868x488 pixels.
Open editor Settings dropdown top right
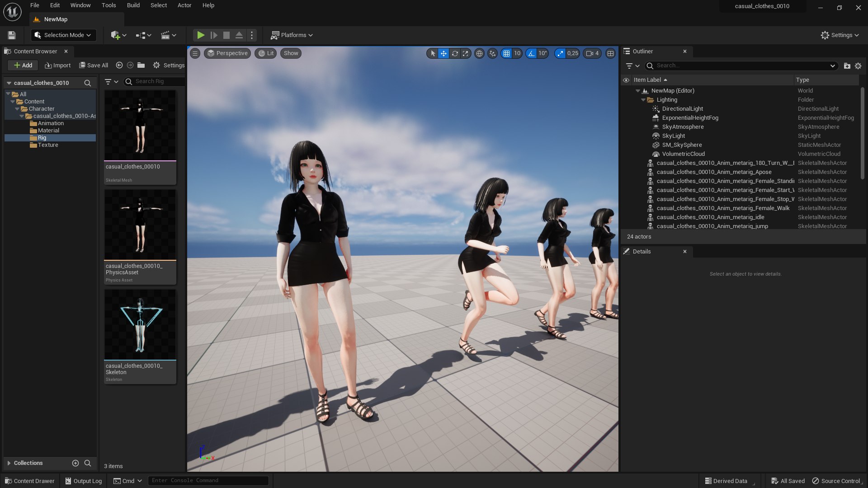[840, 35]
